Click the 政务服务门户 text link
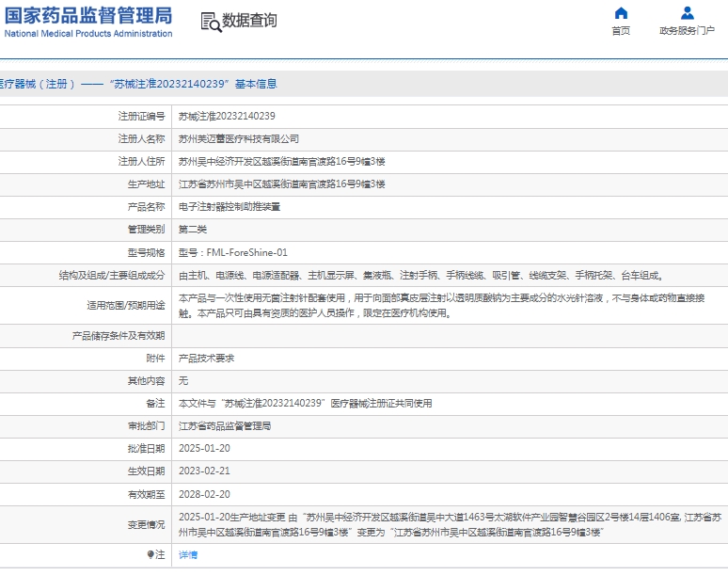 [x=688, y=31]
